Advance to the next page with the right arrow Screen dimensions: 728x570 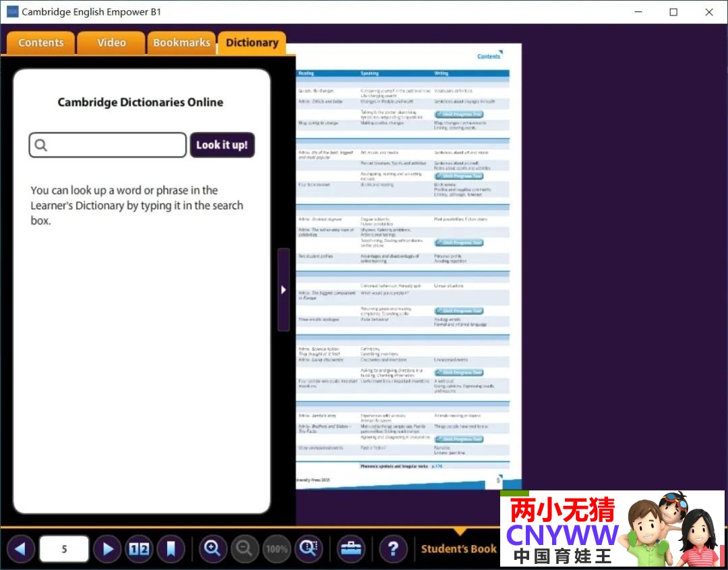pyautogui.click(x=108, y=549)
